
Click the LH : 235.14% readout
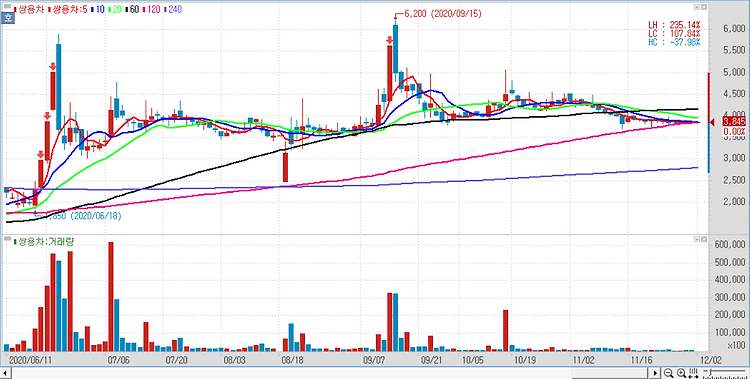coord(674,24)
